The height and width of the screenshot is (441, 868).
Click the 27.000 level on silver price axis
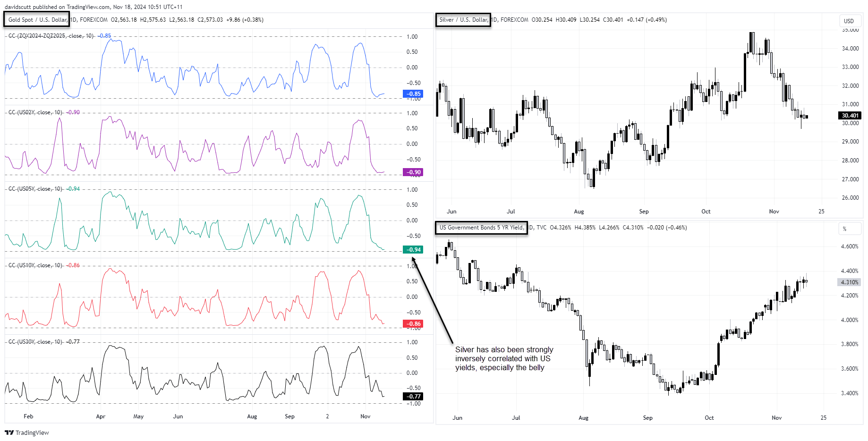point(850,179)
